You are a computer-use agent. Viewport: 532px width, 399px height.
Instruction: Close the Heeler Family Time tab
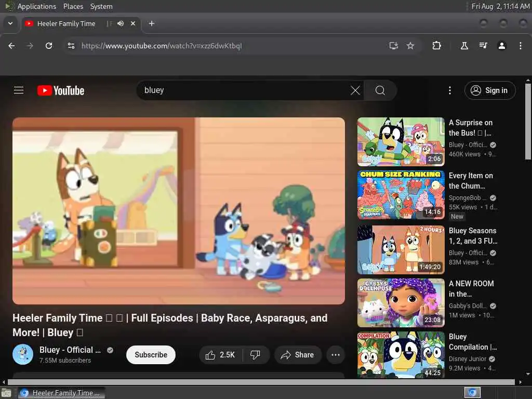click(133, 23)
